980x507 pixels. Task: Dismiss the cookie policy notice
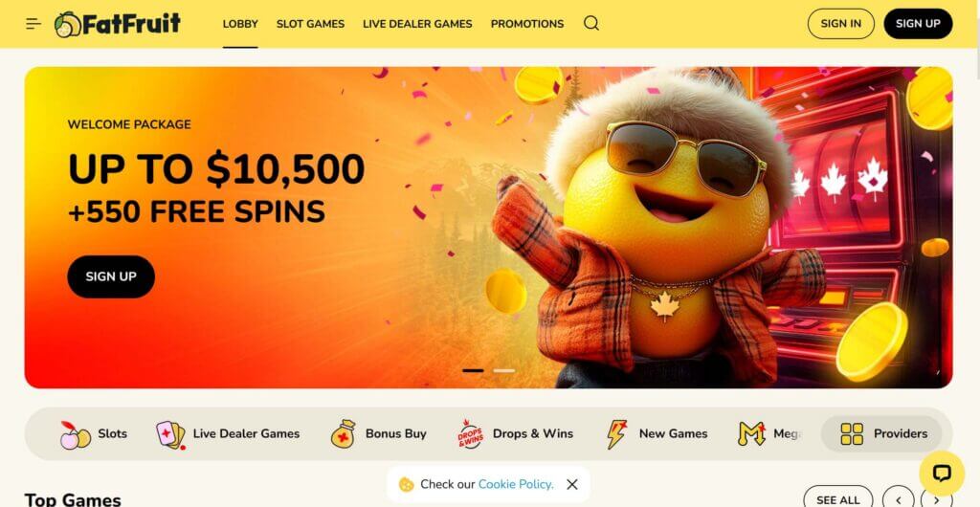pyautogui.click(x=572, y=485)
